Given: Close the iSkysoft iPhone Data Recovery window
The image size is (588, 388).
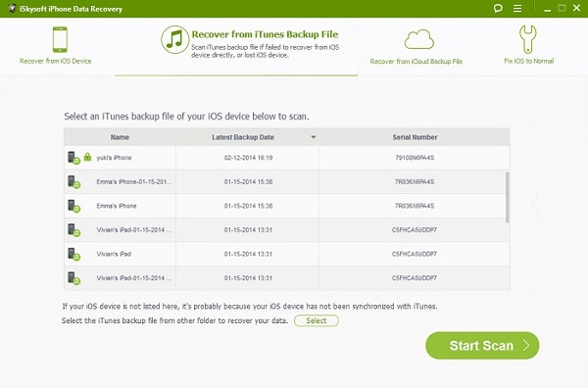Looking at the screenshot, I should click(x=577, y=8).
